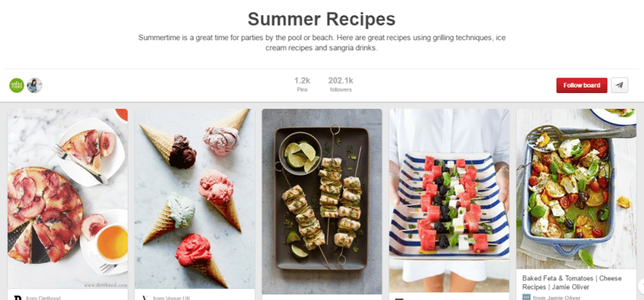Image resolution: width=644 pixels, height=300 pixels.
Task: View the 202.1k followers list
Action: point(341,84)
